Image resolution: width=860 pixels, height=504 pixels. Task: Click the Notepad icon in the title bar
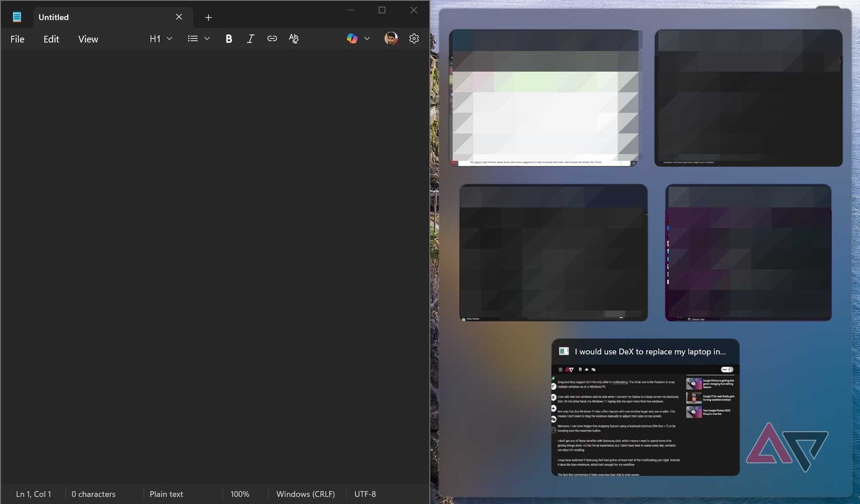pos(17,16)
